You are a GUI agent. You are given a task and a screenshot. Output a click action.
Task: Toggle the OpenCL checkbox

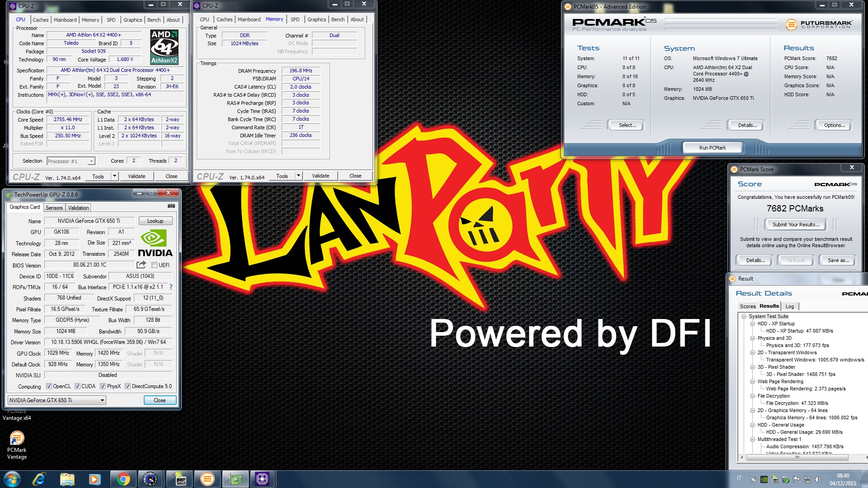point(49,386)
